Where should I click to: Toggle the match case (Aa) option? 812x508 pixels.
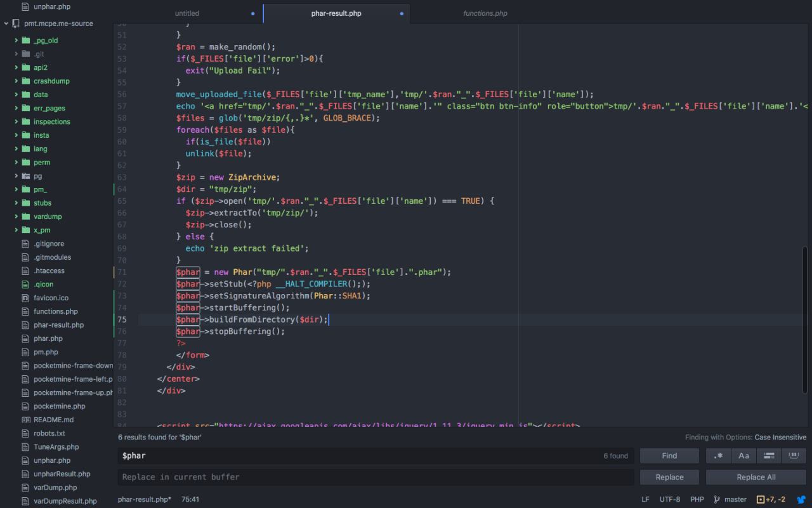click(743, 455)
